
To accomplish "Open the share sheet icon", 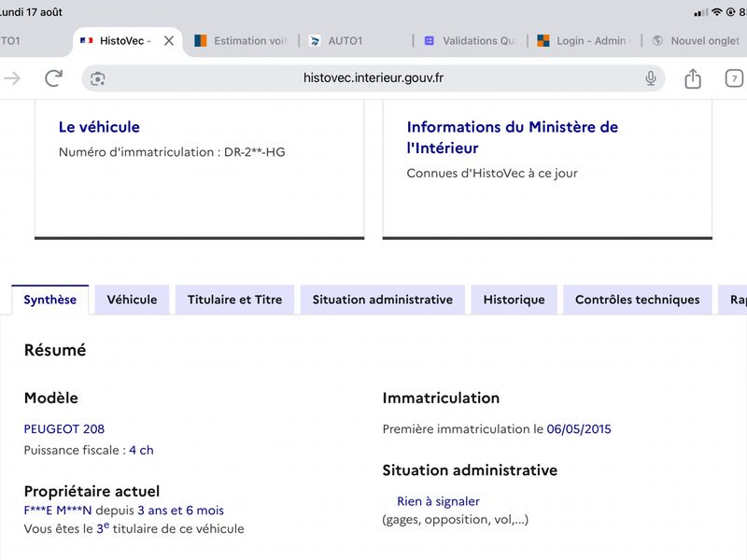I will pyautogui.click(x=693, y=78).
